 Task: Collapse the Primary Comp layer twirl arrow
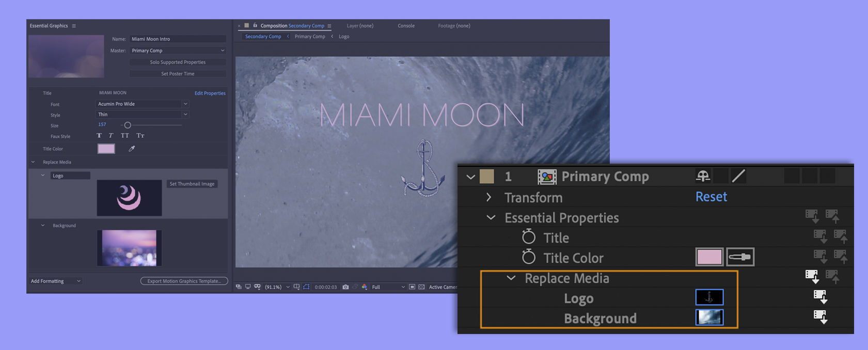coord(470,177)
